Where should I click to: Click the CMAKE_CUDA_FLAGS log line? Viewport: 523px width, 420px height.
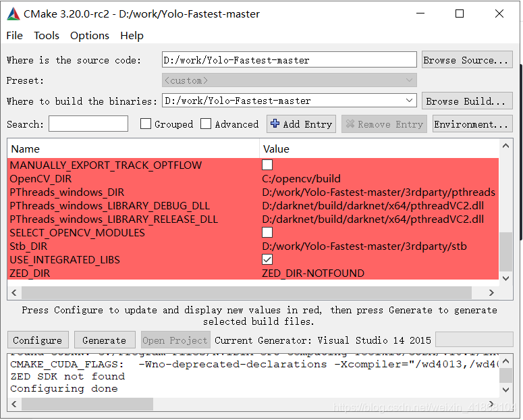(254, 364)
